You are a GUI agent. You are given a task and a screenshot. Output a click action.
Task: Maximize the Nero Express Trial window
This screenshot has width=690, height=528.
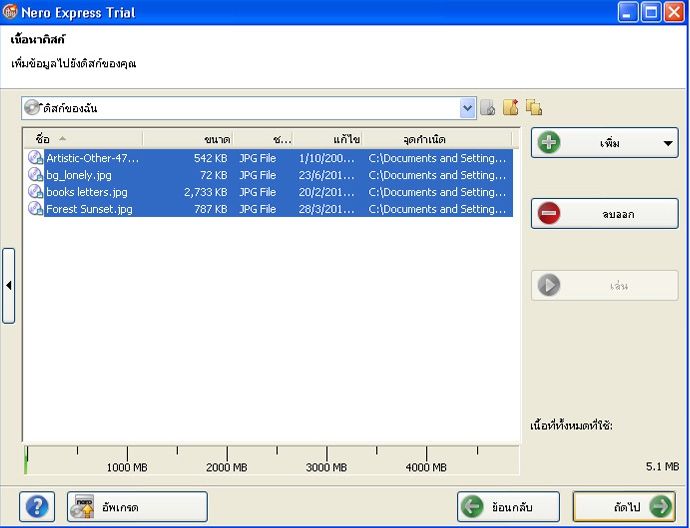tap(651, 12)
